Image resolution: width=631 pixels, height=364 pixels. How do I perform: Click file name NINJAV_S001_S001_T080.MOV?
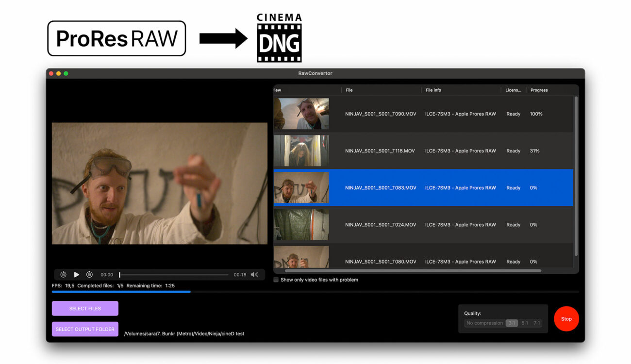click(381, 262)
